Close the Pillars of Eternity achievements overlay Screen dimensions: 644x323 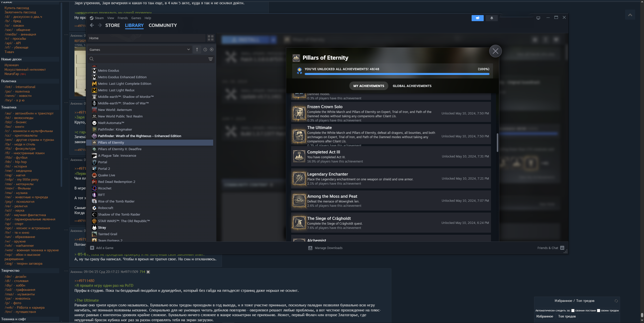click(495, 51)
